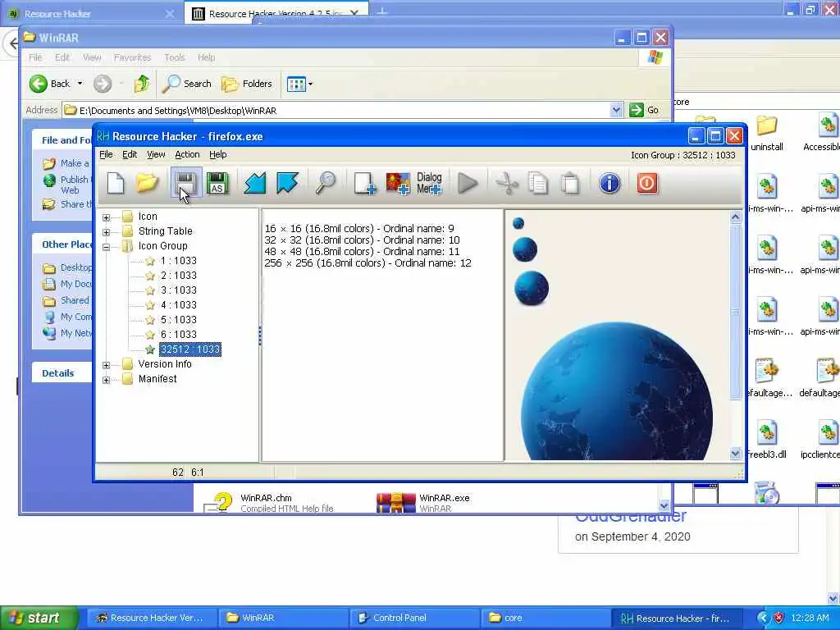Select the Icon Group folder label
Screen dimensions: 840x630
(163, 246)
